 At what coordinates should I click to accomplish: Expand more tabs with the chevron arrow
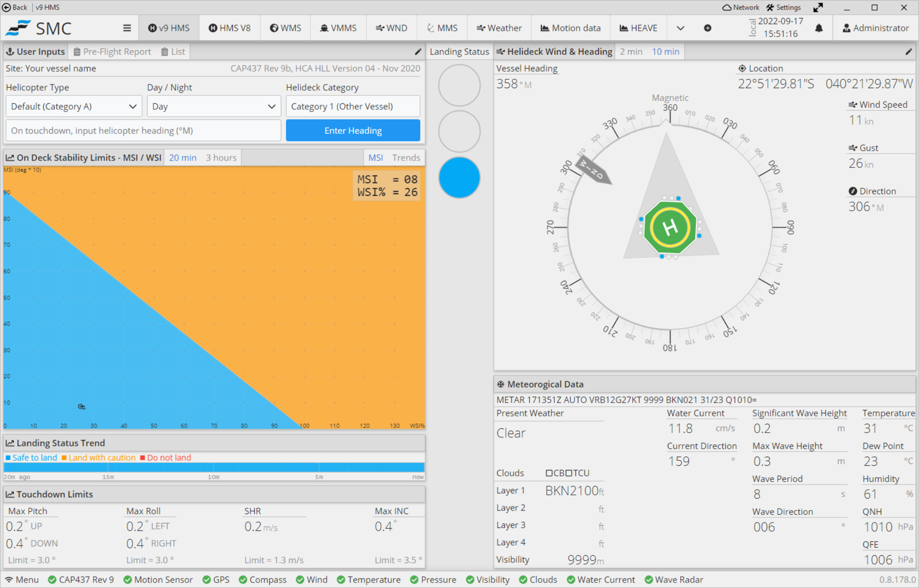click(x=680, y=28)
